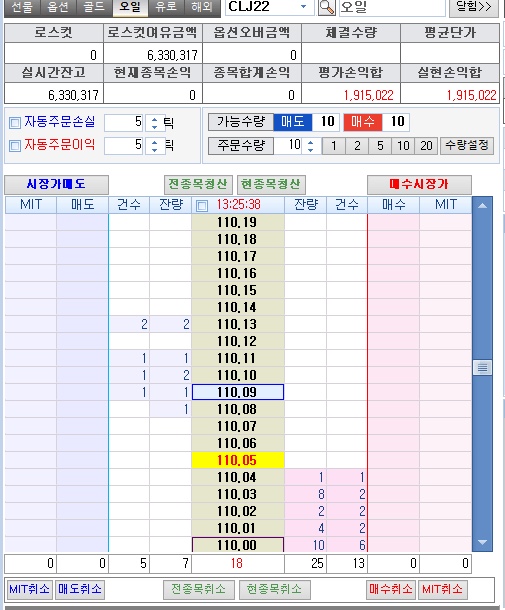Click the order book scroll down arrow

pos(482,542)
